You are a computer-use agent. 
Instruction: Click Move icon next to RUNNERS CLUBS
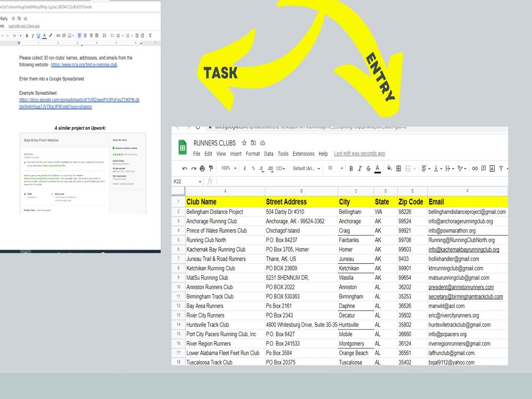253,143
